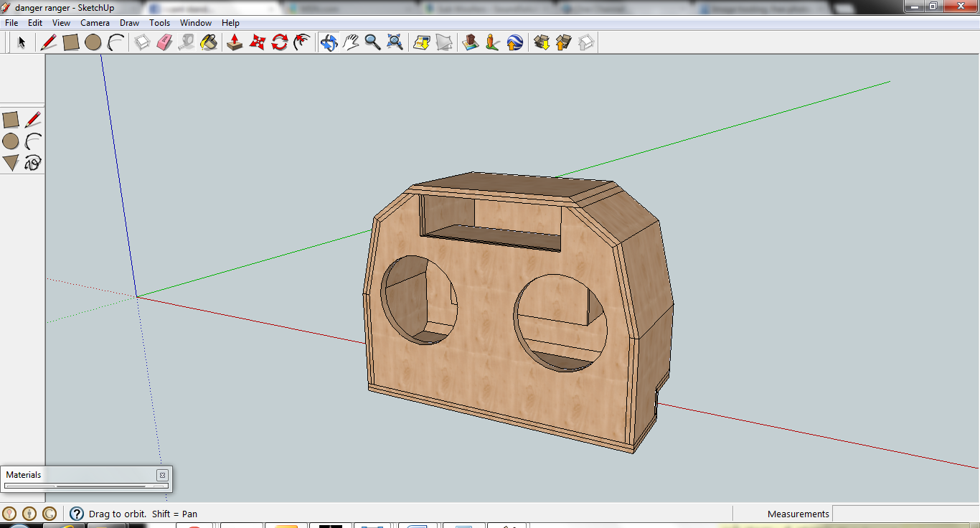The height and width of the screenshot is (528, 980).
Task: Choose the Offset tool
Action: (302, 42)
